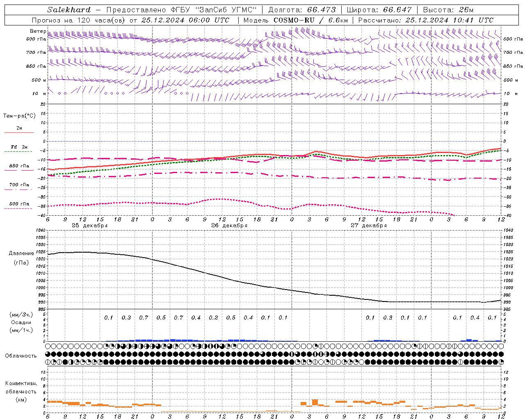
Task: Click the 'Долгота: 66.473' header field
Action: (302, 10)
